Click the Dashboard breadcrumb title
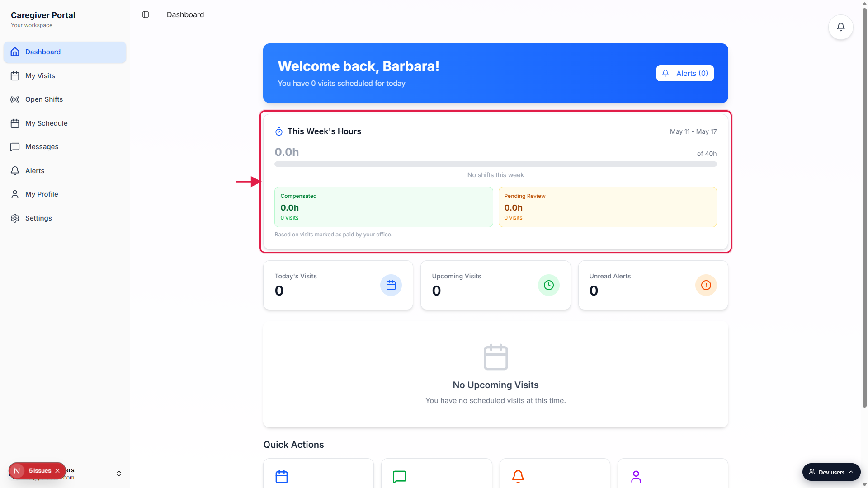Screen dimensions: 868x488 185,14
